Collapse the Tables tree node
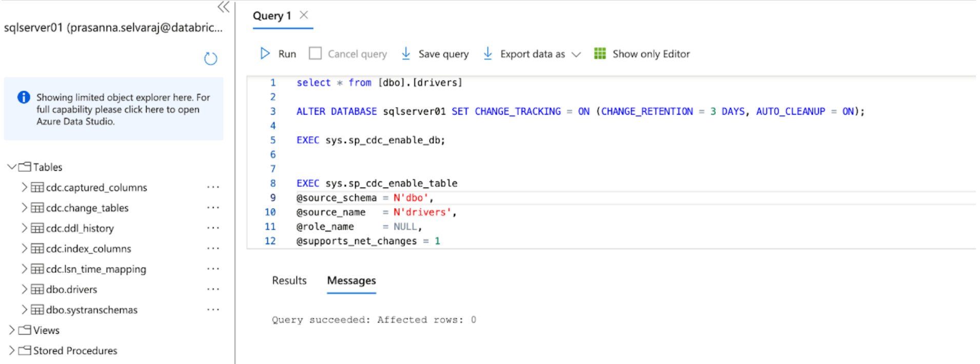Viewport: 980px width, 364px height. [11, 167]
